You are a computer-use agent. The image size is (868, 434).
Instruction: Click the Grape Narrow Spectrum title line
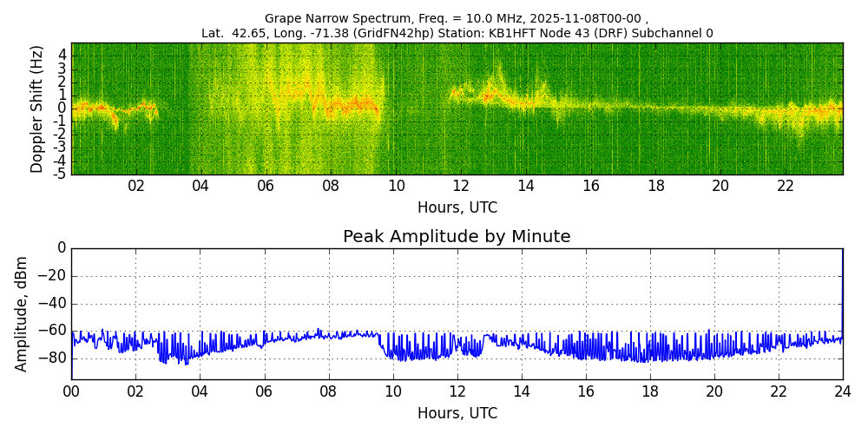pyautogui.click(x=457, y=18)
